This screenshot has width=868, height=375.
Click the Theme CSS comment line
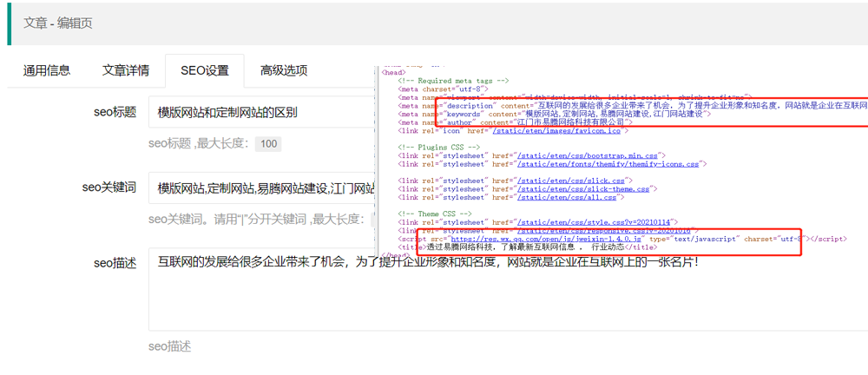pyautogui.click(x=435, y=214)
